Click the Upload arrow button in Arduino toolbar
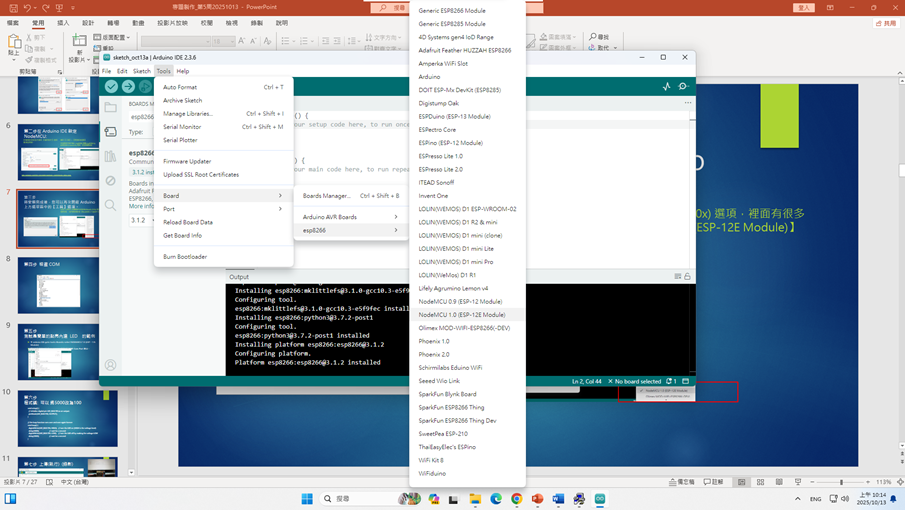Image resolution: width=905 pixels, height=510 pixels. point(128,87)
